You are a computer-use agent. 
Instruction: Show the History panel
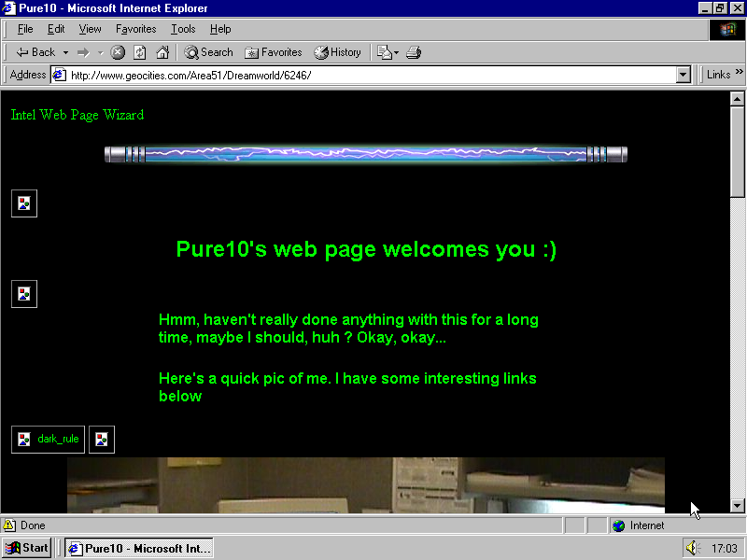[x=338, y=52]
